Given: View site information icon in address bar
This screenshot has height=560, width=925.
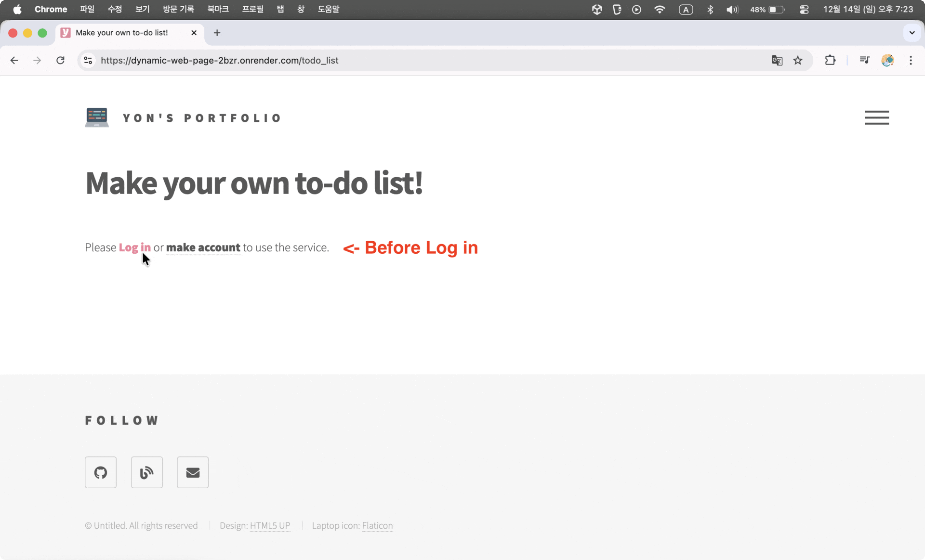Looking at the screenshot, I should (x=88, y=60).
